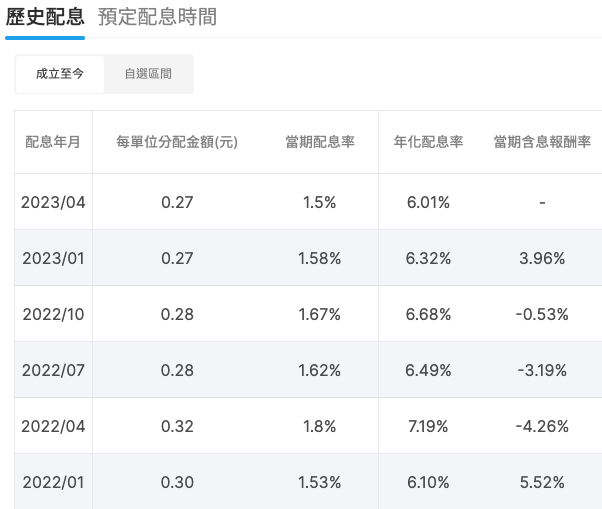Click the 7.19% annualized yield cell
This screenshot has height=509, width=602.
pyautogui.click(x=428, y=426)
